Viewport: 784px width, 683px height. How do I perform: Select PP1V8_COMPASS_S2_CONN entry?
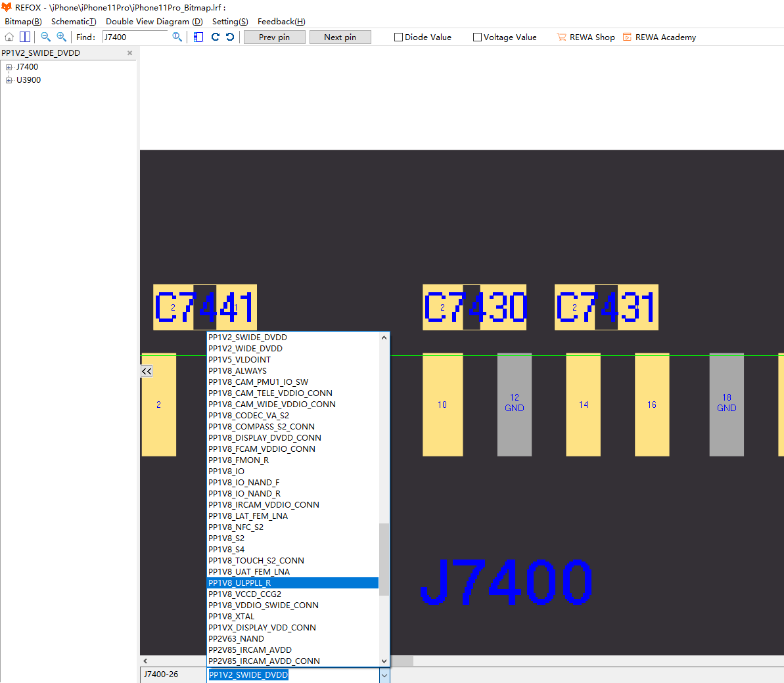pos(292,427)
